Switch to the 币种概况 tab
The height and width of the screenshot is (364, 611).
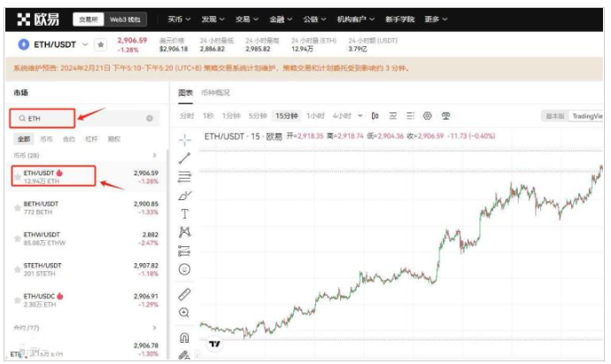(215, 92)
